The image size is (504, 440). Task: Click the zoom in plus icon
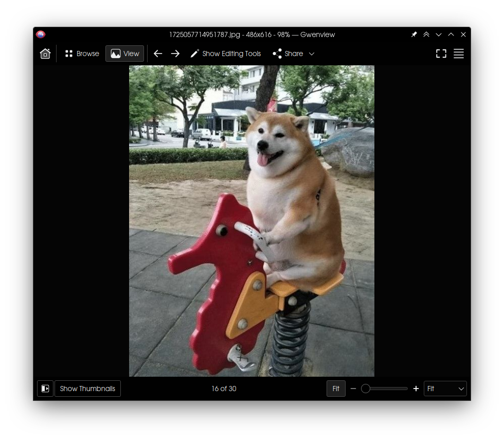pyautogui.click(x=416, y=389)
